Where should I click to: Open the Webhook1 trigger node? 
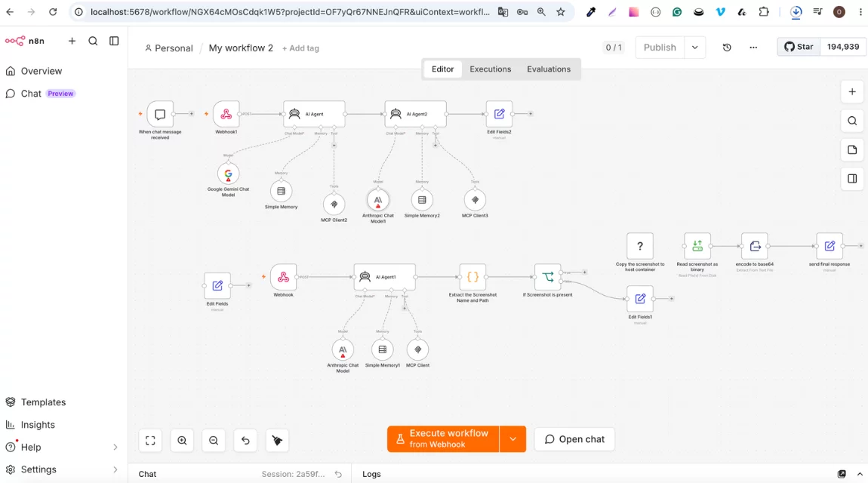[x=226, y=114]
